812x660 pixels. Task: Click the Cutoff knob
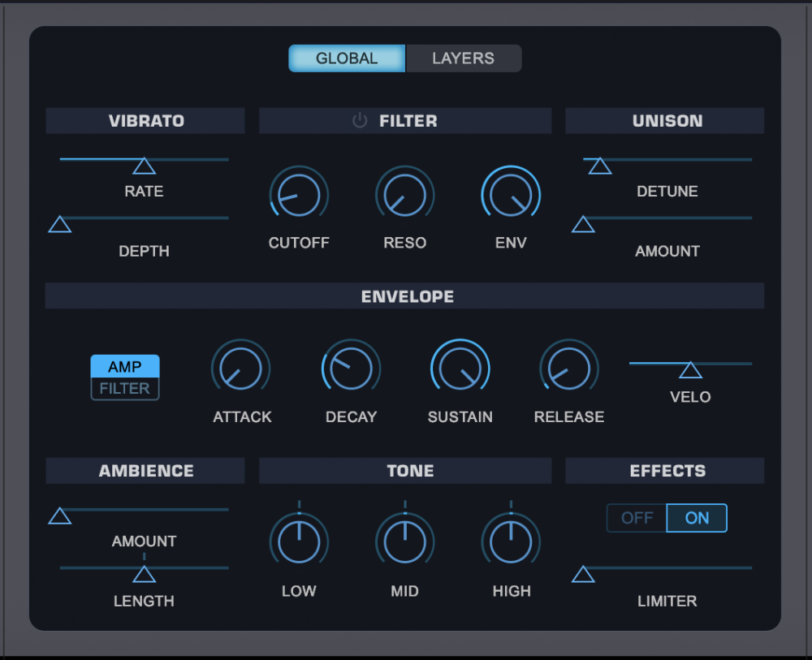tap(299, 195)
